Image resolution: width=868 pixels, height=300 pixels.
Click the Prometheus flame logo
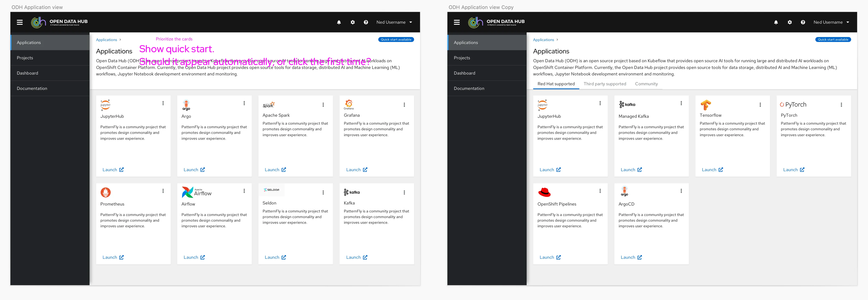[106, 192]
